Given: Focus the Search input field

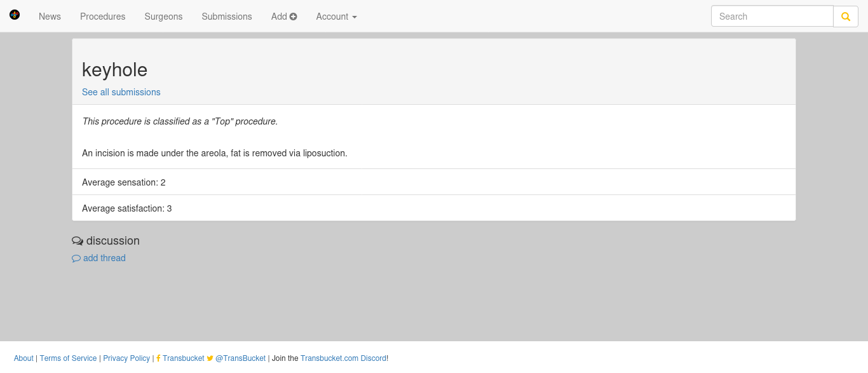Looking at the screenshot, I should point(772,17).
